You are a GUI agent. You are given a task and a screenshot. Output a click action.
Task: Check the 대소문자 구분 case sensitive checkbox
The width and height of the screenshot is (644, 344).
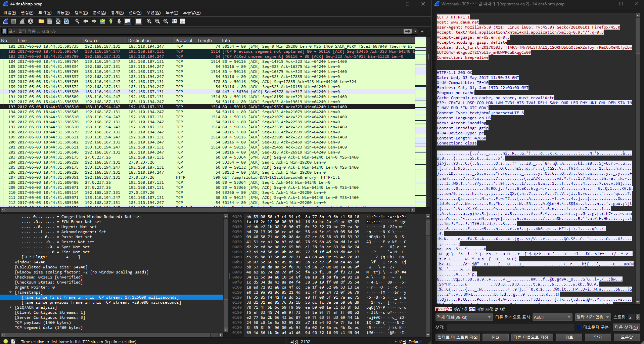(x=579, y=327)
